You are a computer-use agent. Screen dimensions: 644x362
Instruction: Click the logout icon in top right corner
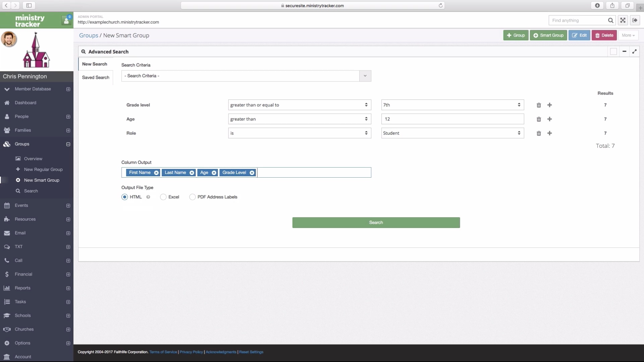click(x=635, y=20)
